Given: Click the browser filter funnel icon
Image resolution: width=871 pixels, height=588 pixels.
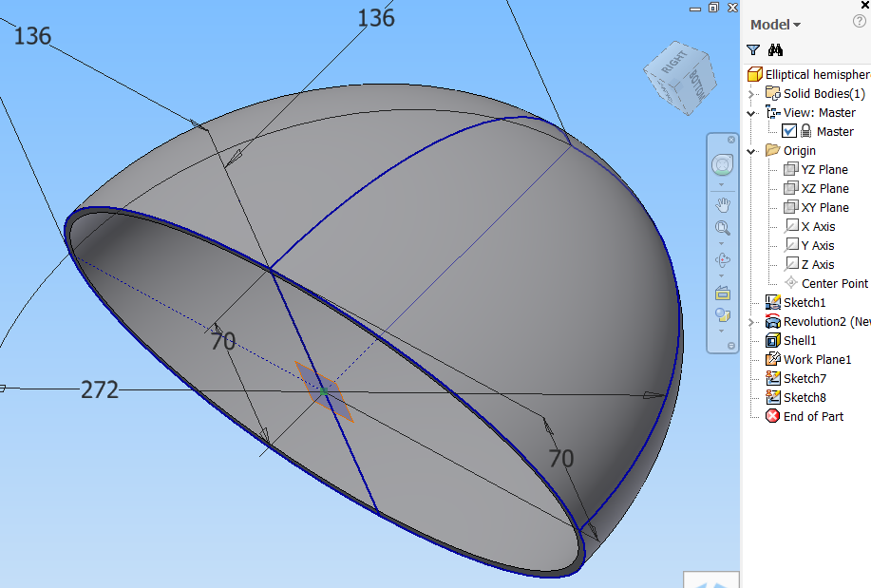Looking at the screenshot, I should 755,48.
